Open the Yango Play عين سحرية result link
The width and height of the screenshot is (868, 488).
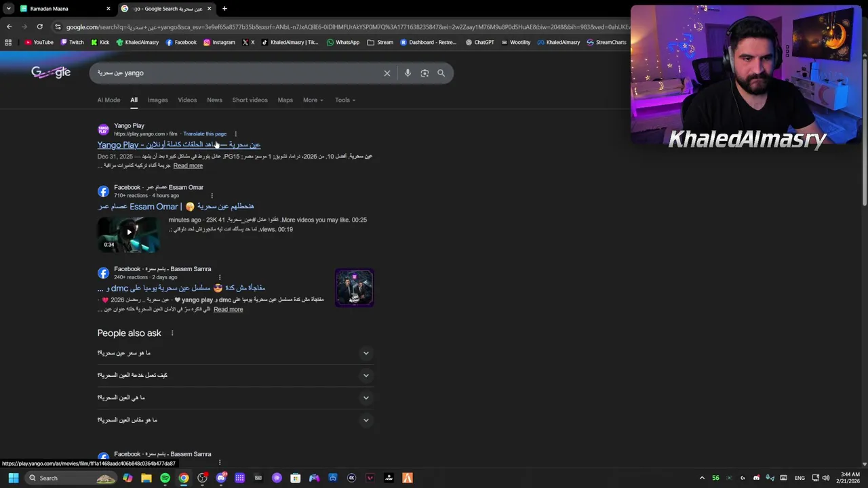point(179,145)
